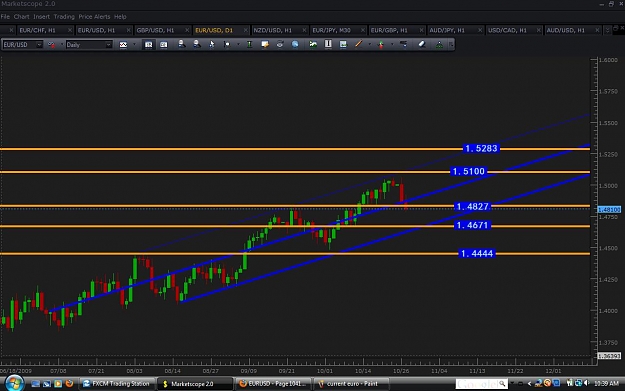Screen dimensions: 625x391
Task: Click the white vertical bar icon
Action: [328, 44]
